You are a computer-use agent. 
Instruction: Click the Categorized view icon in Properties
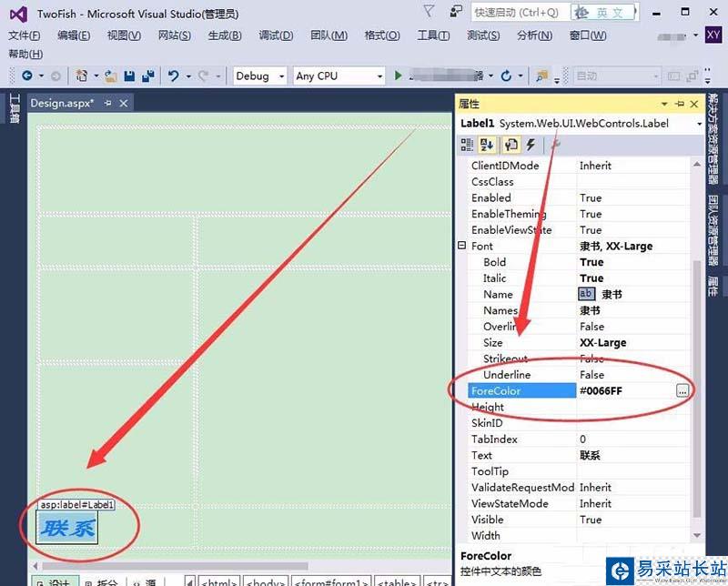(467, 145)
